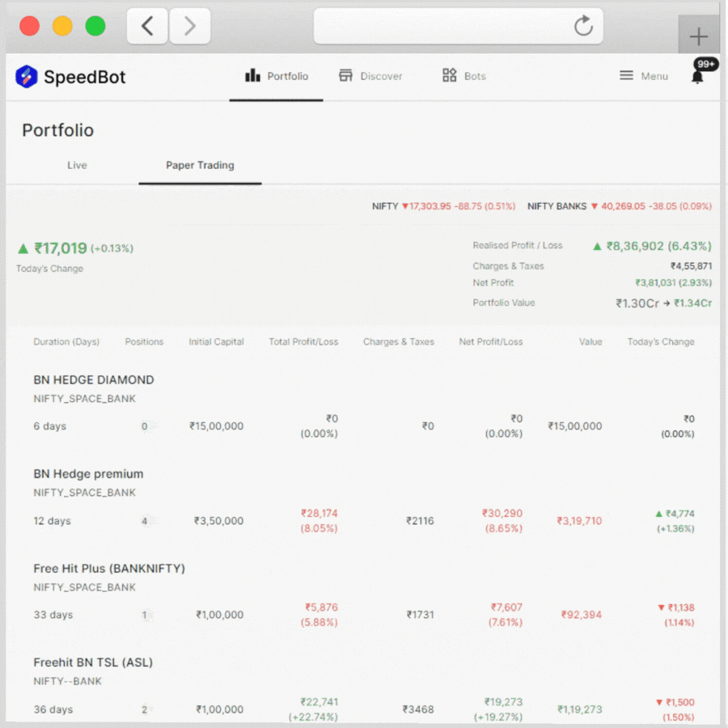The height and width of the screenshot is (728, 728).
Task: Click the Portfolio page heading
Action: pos(58,130)
